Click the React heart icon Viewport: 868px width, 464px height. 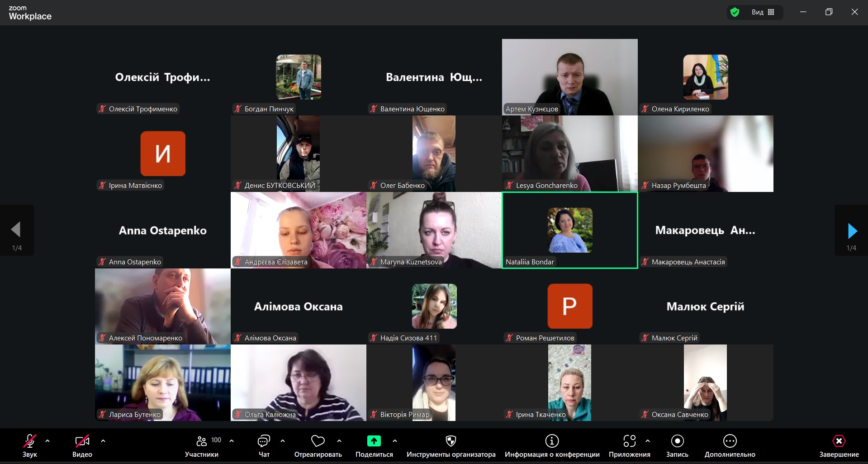pos(318,441)
